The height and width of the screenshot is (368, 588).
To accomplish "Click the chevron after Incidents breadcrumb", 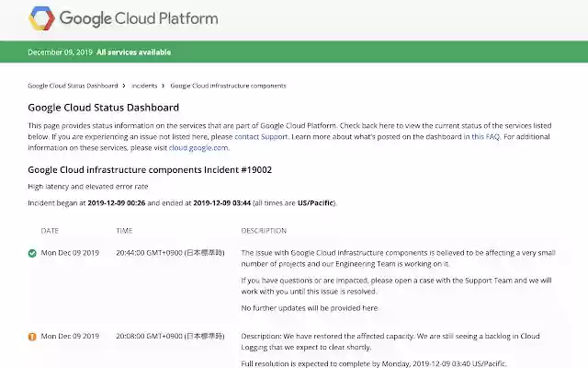I will 164,86.
